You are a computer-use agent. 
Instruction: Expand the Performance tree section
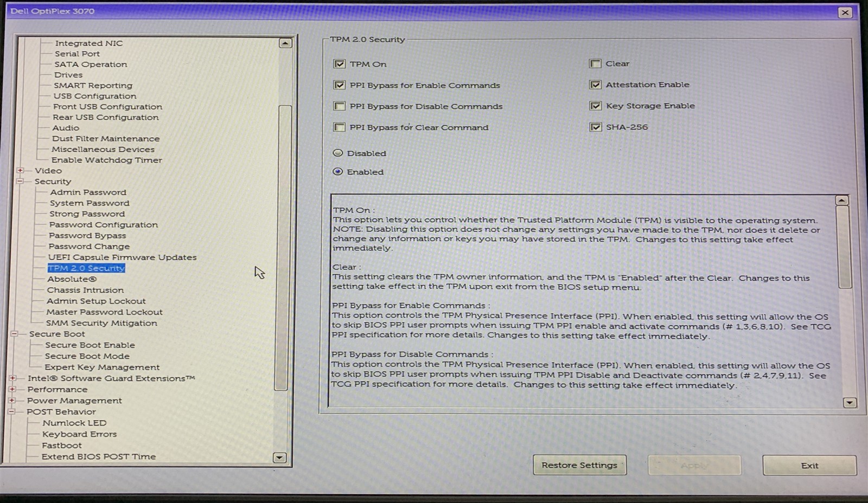(x=13, y=389)
